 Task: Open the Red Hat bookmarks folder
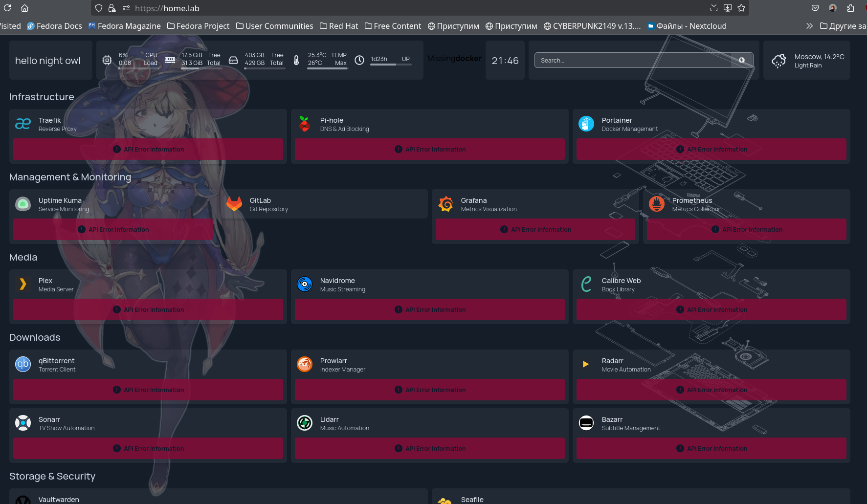[x=339, y=26]
